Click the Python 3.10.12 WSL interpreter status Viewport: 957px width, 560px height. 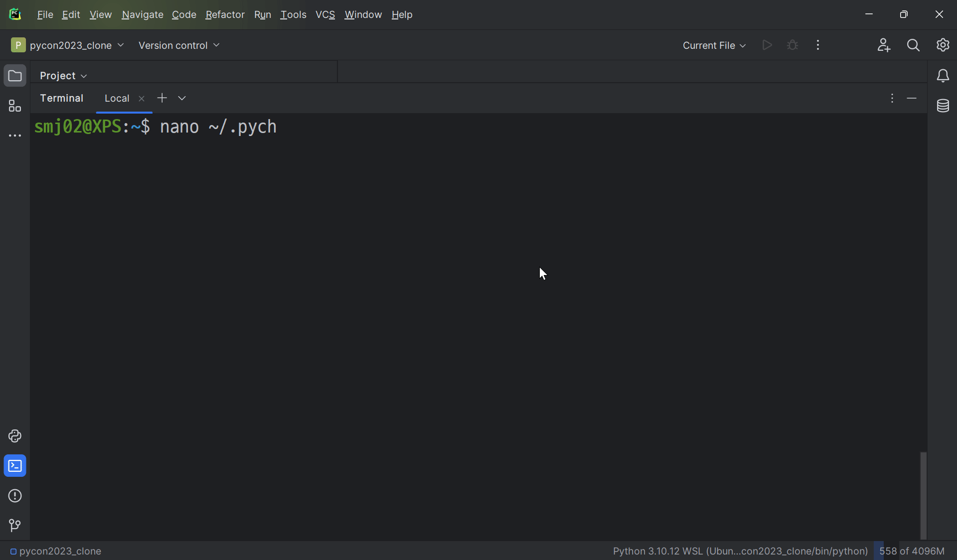point(740,551)
